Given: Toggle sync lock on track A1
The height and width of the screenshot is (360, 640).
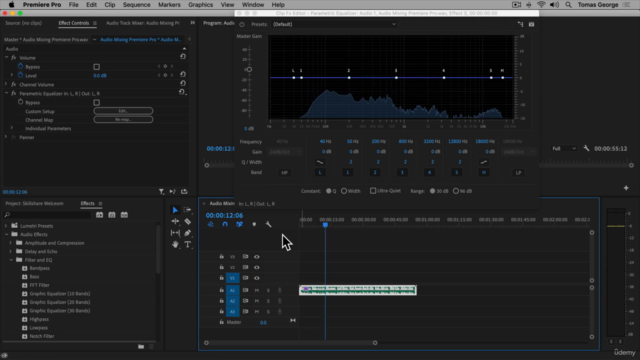Looking at the screenshot, I should tap(245, 290).
